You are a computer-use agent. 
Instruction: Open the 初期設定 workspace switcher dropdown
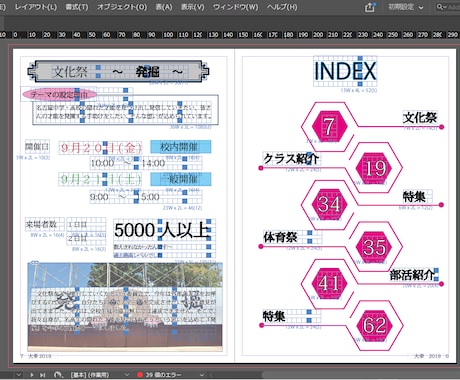405,7
